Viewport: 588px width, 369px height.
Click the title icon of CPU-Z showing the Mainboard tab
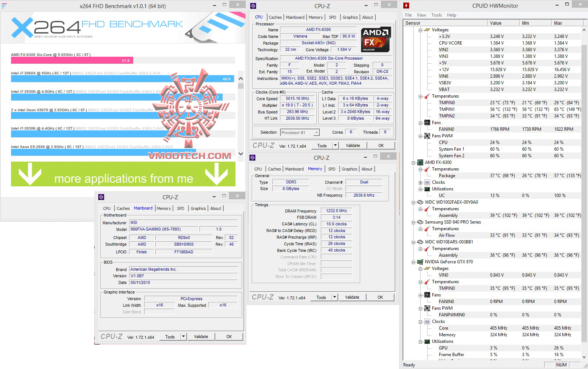point(102,197)
